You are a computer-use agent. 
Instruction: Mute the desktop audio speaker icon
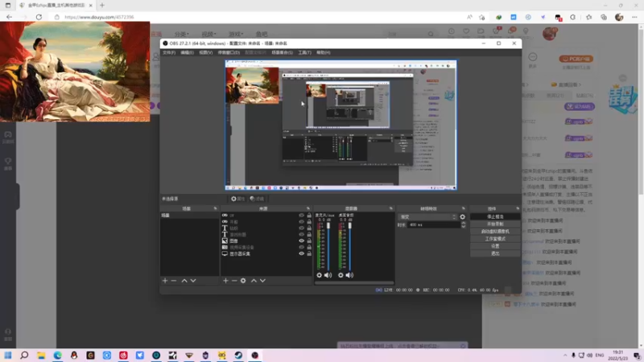[349, 275]
